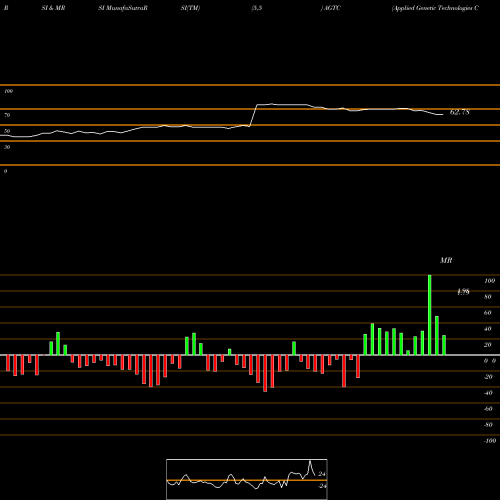
Task: Click the RSI current value 62.75
Action: (x=460, y=112)
